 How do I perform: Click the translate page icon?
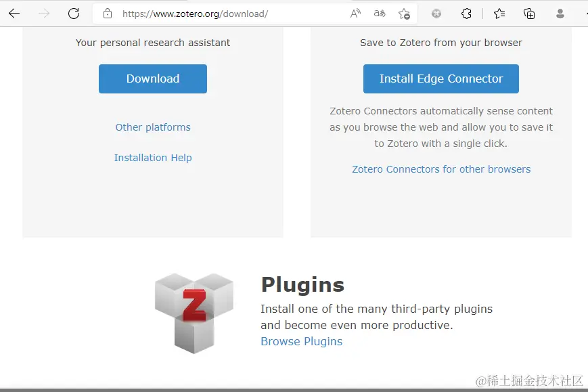pos(380,14)
